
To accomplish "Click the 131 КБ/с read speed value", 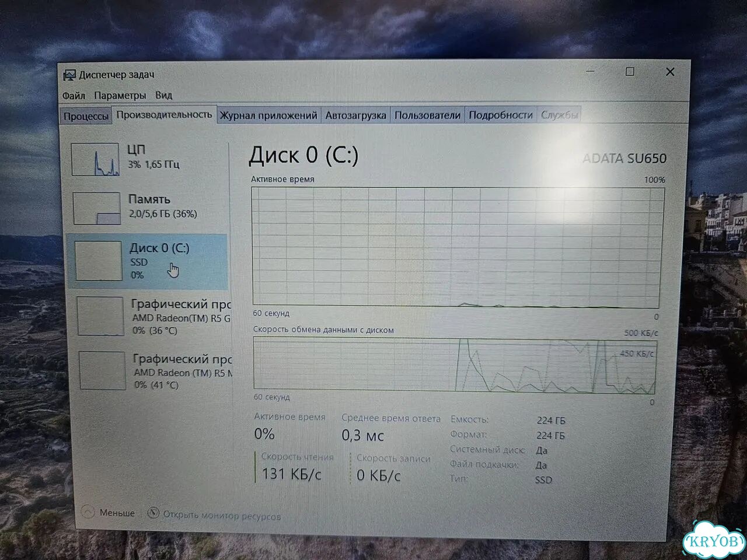I will [291, 474].
